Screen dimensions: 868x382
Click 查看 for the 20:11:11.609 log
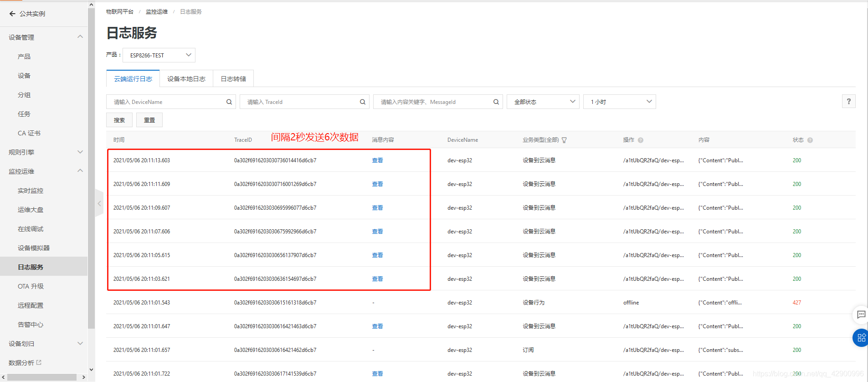pos(377,184)
